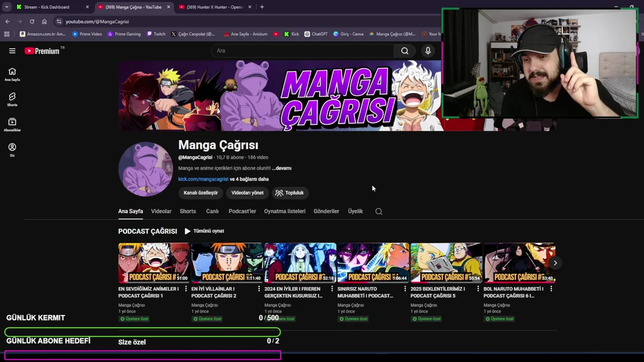
Task: Open the Podcast Çağrısı 2 thumbnail (1:11:40)
Action: [227, 263]
